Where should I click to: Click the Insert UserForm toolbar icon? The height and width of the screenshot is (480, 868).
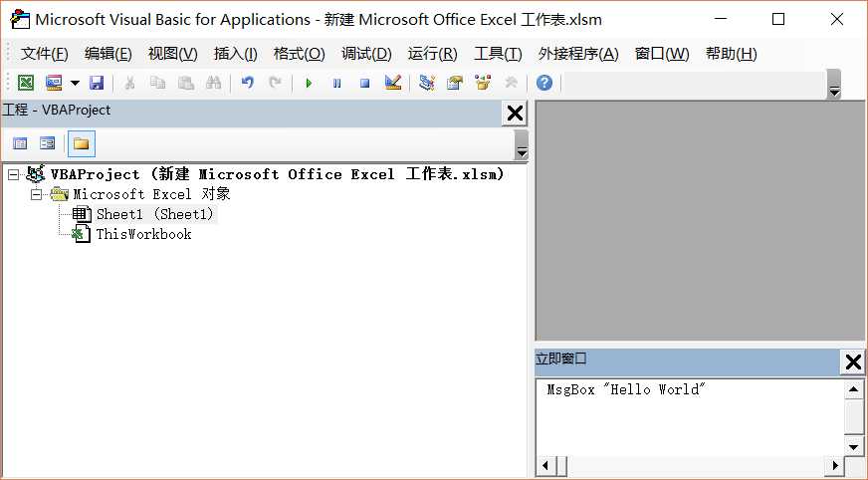click(x=54, y=83)
